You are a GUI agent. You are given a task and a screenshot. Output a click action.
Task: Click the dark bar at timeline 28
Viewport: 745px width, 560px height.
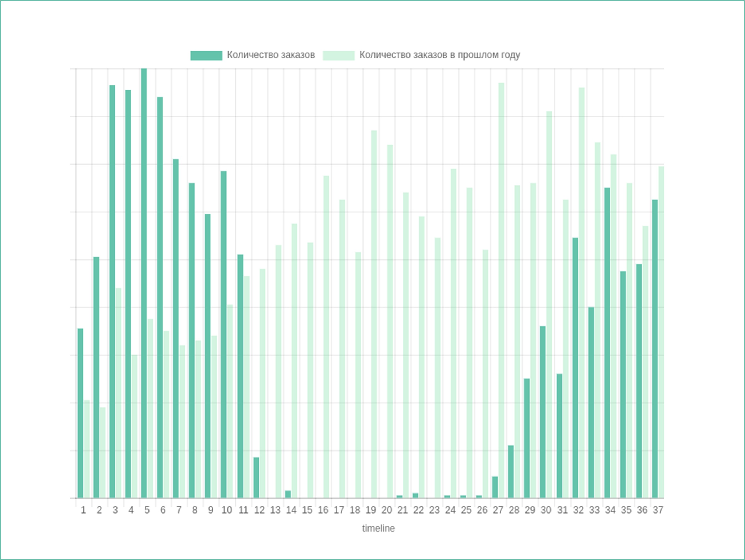pos(511,472)
